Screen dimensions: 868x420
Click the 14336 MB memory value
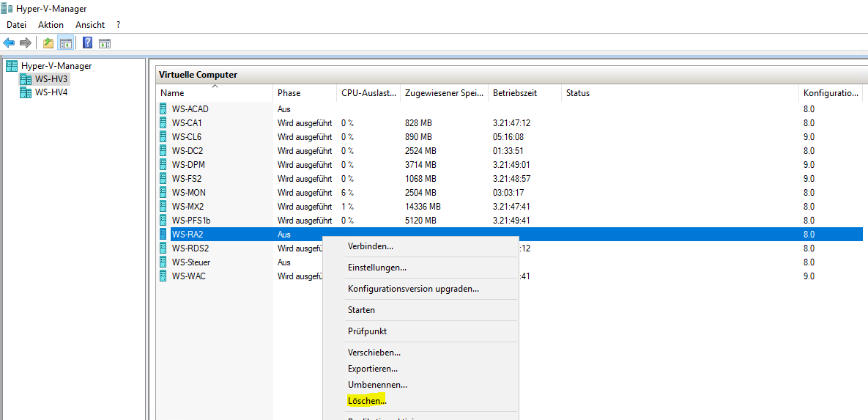tap(423, 206)
